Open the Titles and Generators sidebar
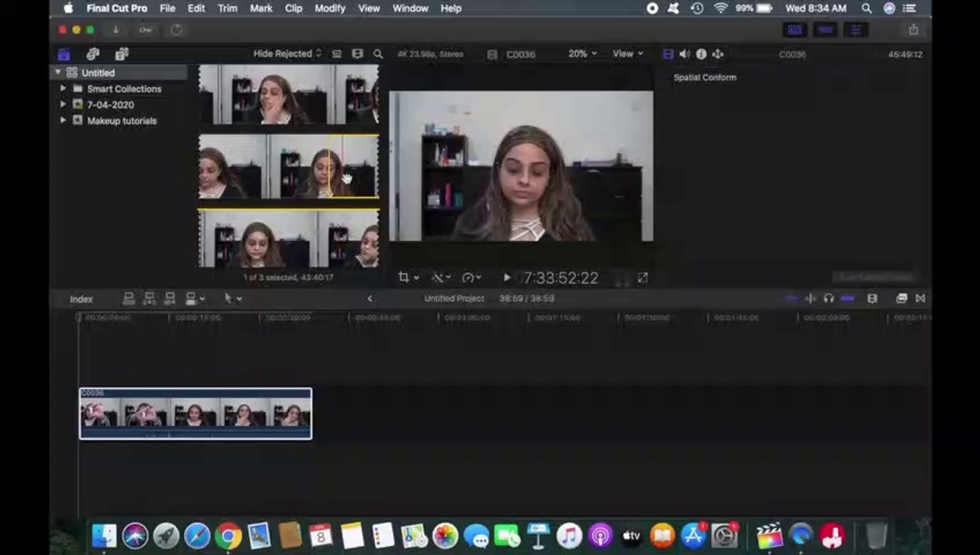Viewport: 980px width, 555px height. click(x=122, y=54)
